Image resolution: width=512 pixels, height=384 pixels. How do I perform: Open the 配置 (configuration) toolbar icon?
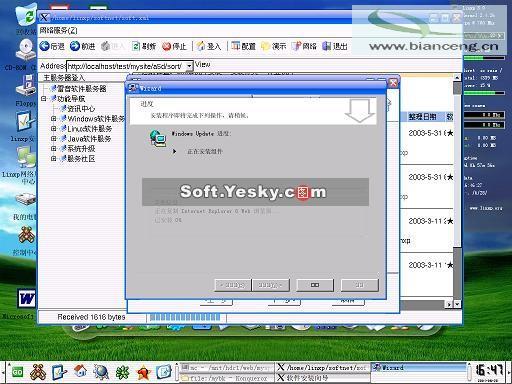pyautogui.click(x=243, y=46)
